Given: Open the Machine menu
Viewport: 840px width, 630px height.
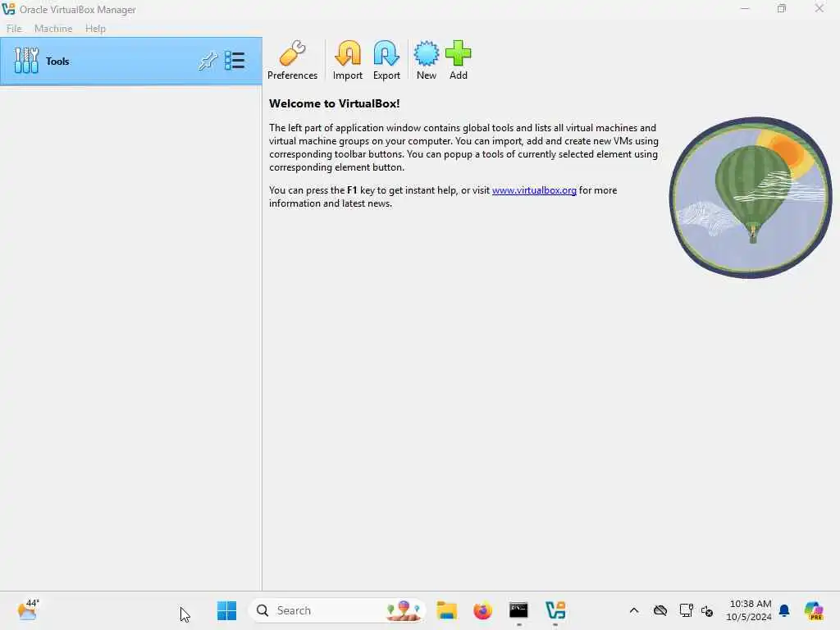Looking at the screenshot, I should (x=53, y=29).
